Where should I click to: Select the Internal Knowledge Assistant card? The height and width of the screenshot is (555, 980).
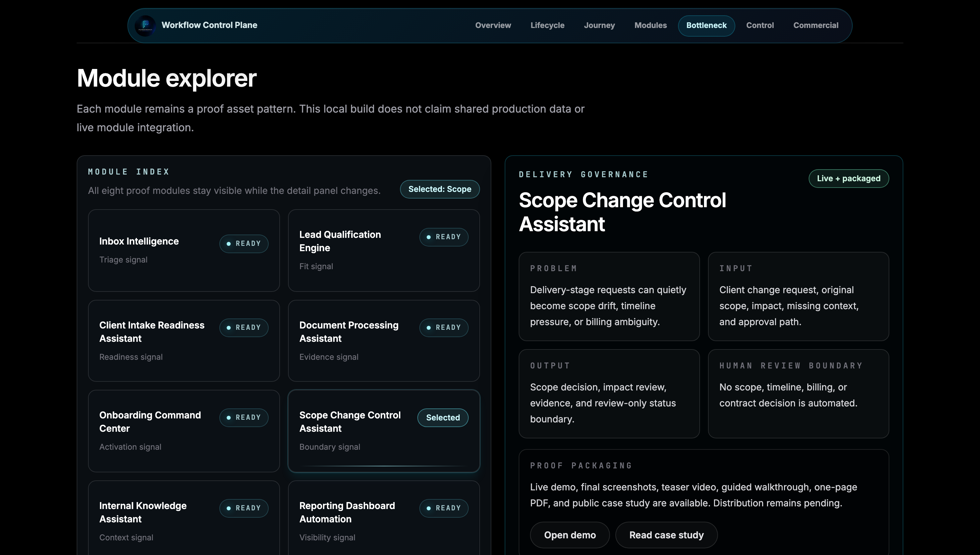184,518
